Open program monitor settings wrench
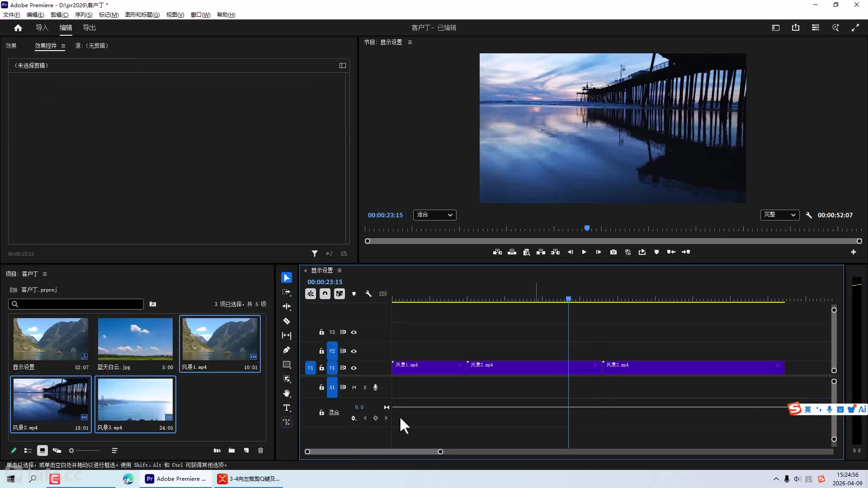Screen dimensions: 868x488 (809, 215)
